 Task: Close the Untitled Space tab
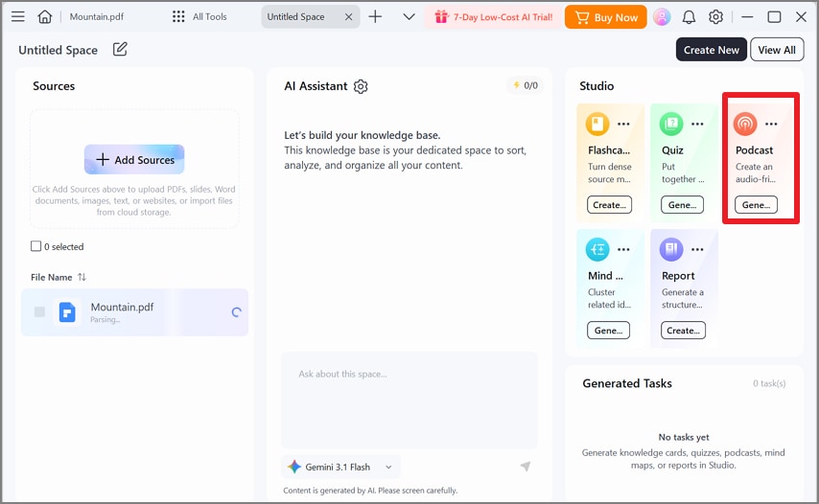point(348,16)
